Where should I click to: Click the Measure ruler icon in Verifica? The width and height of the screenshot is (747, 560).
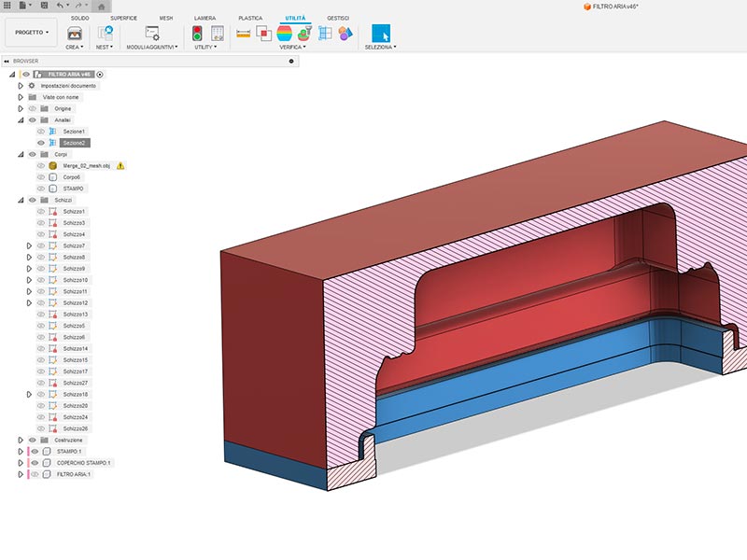pos(244,33)
